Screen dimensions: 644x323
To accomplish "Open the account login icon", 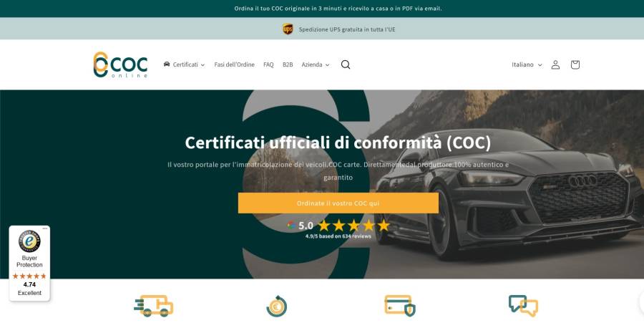I will tap(555, 64).
